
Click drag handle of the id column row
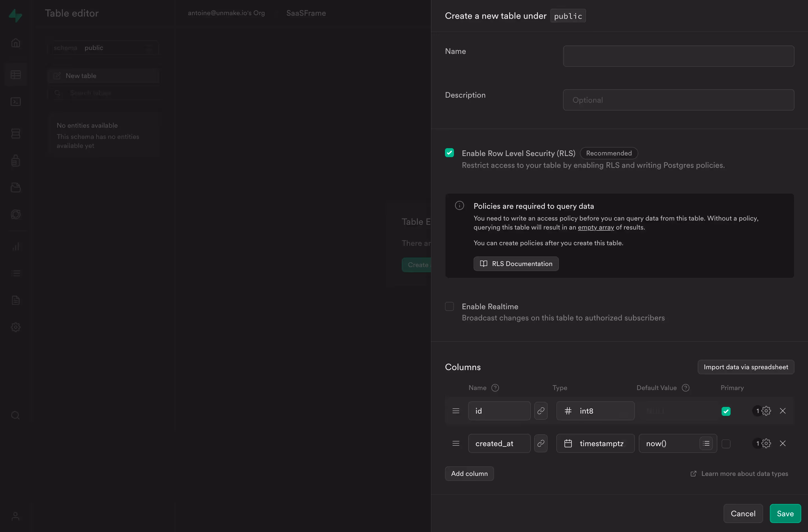(456, 411)
